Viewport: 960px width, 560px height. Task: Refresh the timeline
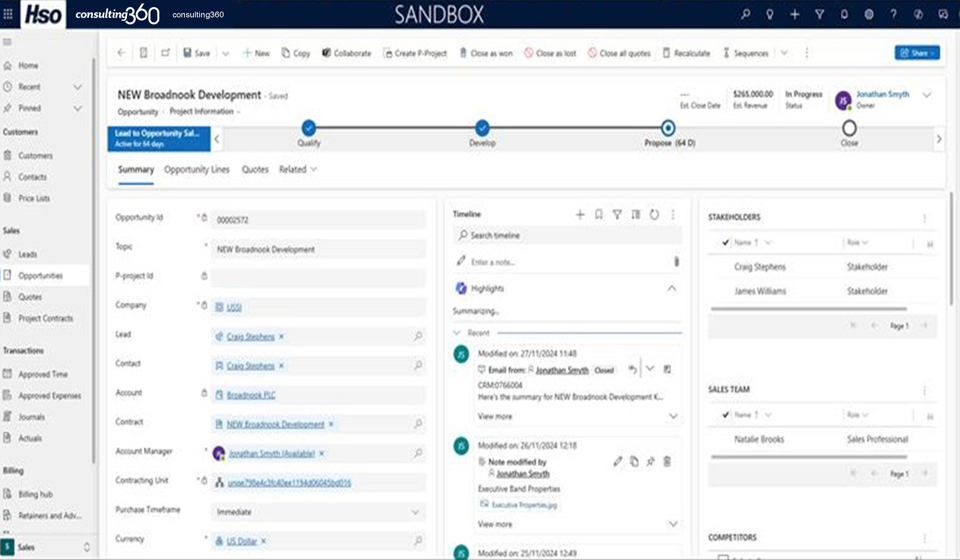point(654,214)
